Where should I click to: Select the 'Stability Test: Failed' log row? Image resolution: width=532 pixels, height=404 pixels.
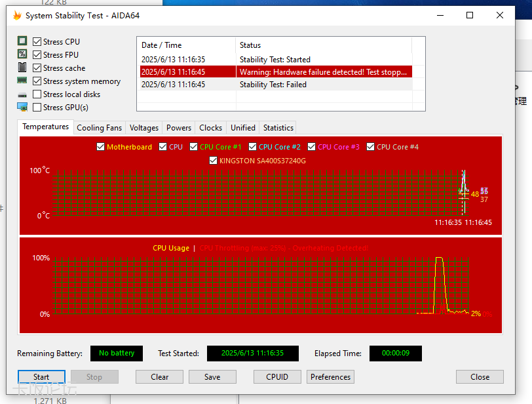pos(276,85)
